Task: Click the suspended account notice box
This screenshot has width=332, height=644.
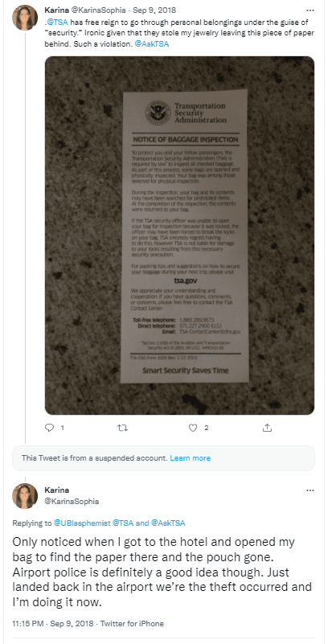Action: coord(163,458)
